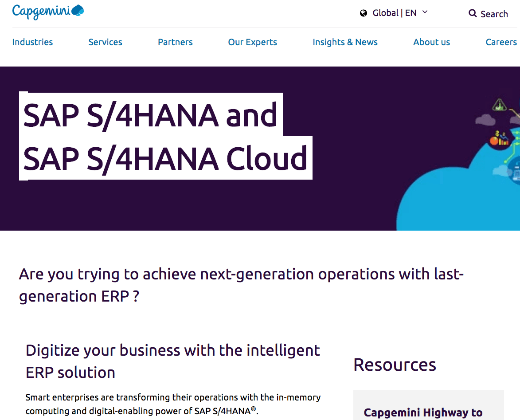
Task: Open the About us menu
Action: pyautogui.click(x=431, y=42)
